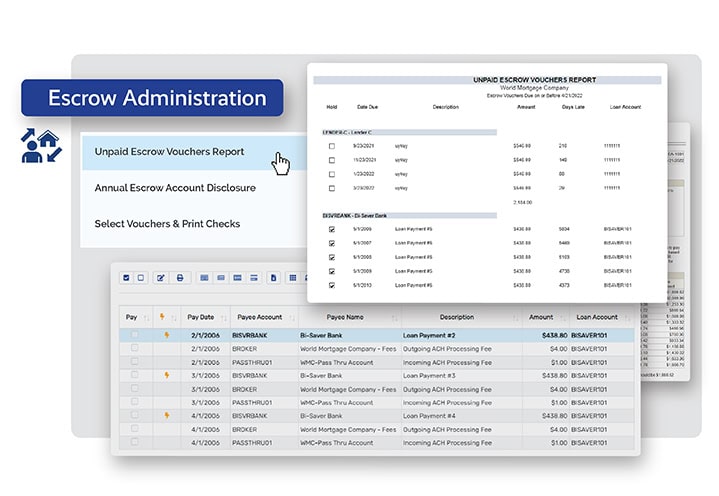Click the sort arrows on the Pay Date column
The height and width of the screenshot is (496, 719).
pyautogui.click(x=224, y=318)
